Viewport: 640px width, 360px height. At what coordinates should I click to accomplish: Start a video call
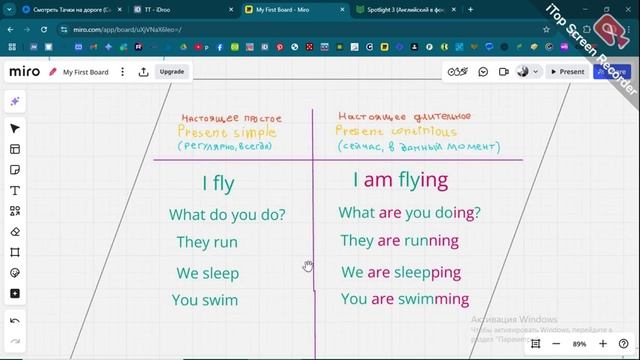(x=504, y=72)
